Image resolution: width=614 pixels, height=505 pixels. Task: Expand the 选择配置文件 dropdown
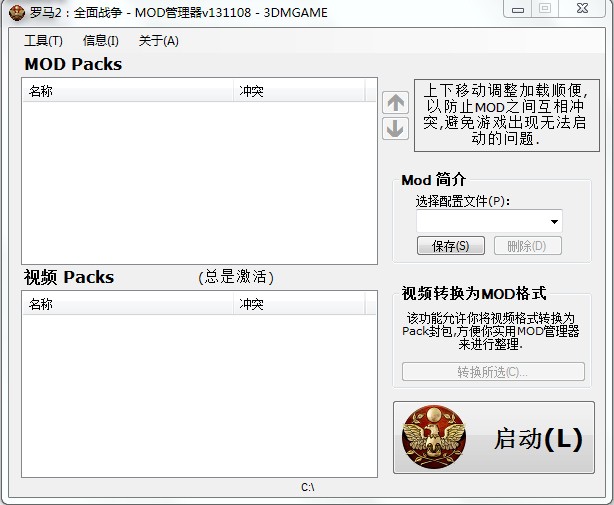click(554, 222)
